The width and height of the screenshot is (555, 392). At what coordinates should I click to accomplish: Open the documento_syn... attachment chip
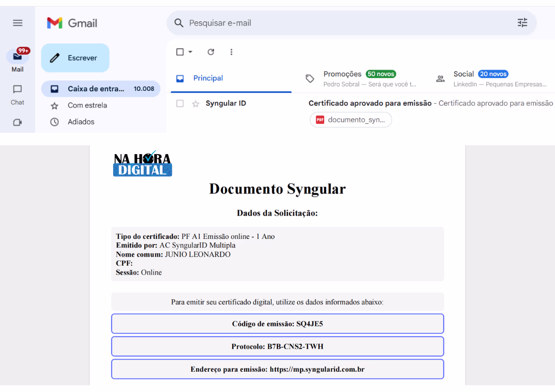click(351, 120)
